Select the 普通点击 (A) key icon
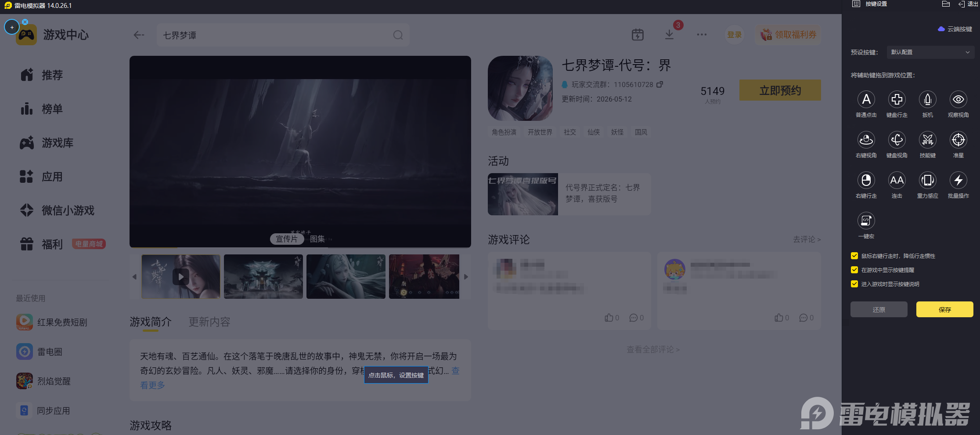This screenshot has height=435, width=980. click(866, 99)
